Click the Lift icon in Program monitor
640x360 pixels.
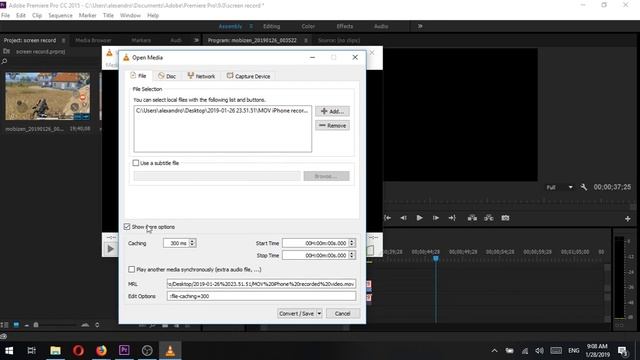click(472, 218)
